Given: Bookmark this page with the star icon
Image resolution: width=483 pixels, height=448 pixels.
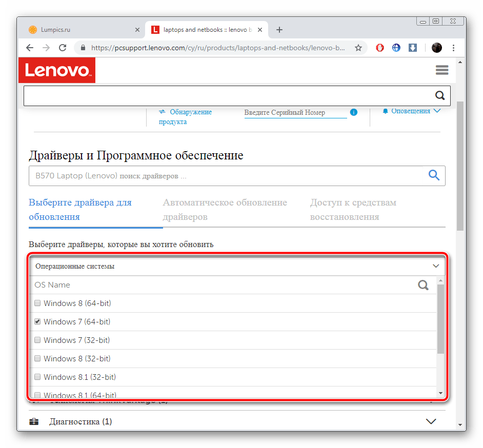Looking at the screenshot, I should (358, 48).
